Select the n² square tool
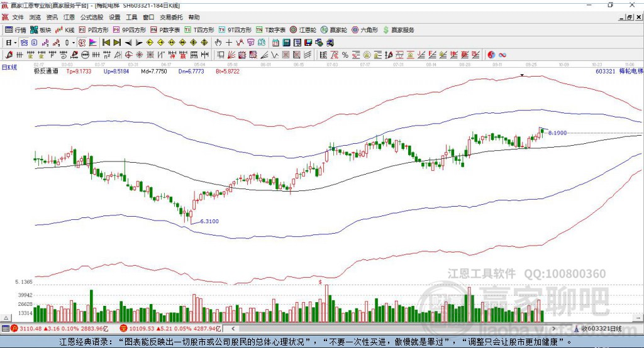 107,55
